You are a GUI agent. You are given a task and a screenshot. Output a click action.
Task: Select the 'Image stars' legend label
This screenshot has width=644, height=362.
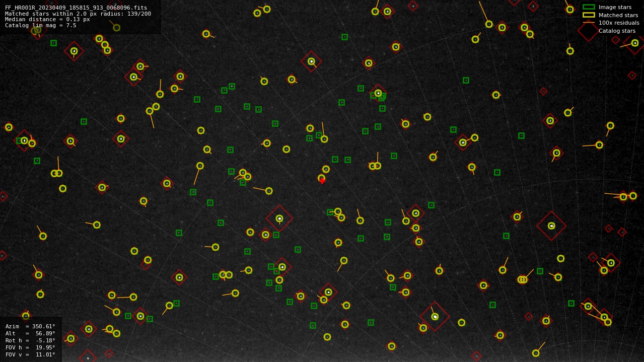point(615,7)
